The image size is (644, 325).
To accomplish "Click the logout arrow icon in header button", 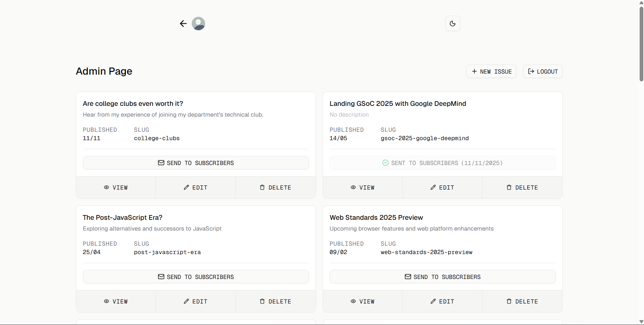I will coord(531,71).
